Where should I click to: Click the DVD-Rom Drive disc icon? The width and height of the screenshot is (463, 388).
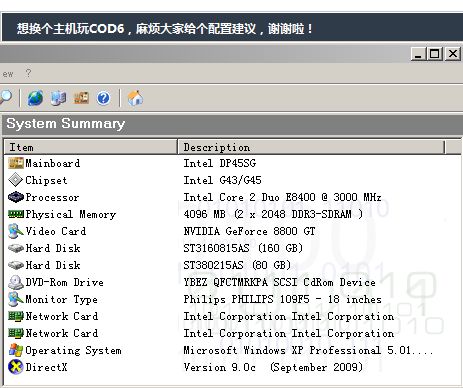coord(16,282)
